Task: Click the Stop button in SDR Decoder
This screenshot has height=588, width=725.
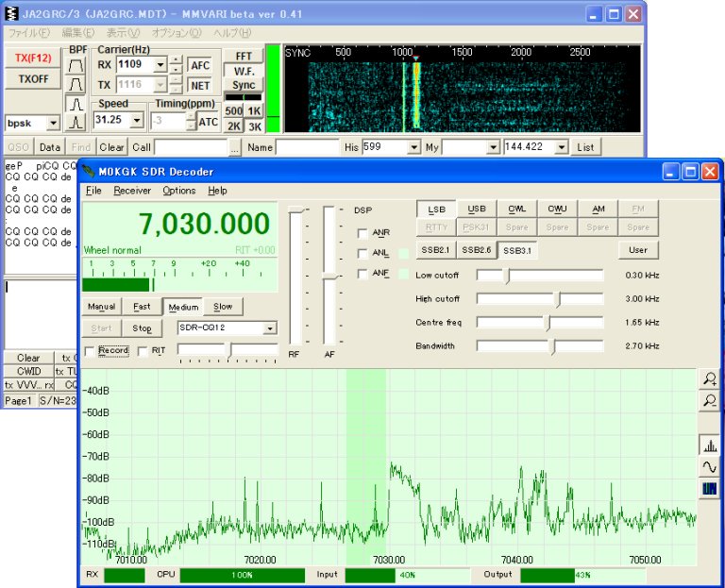Action: (x=142, y=328)
